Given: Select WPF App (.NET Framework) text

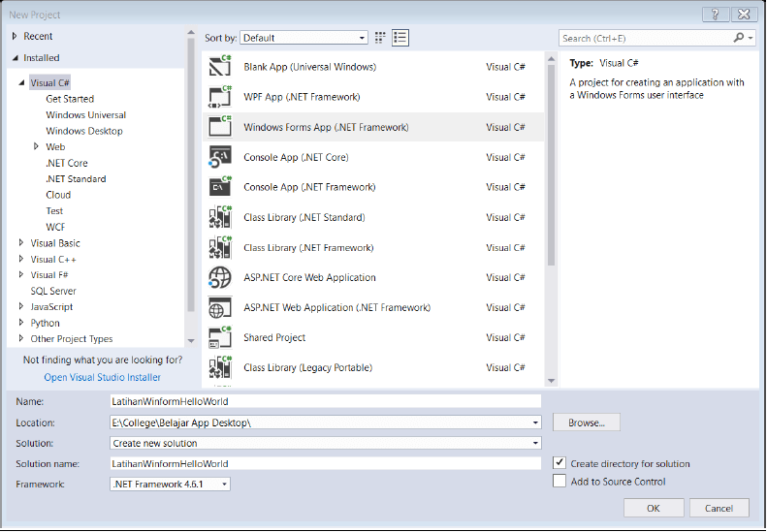Looking at the screenshot, I should click(302, 97).
